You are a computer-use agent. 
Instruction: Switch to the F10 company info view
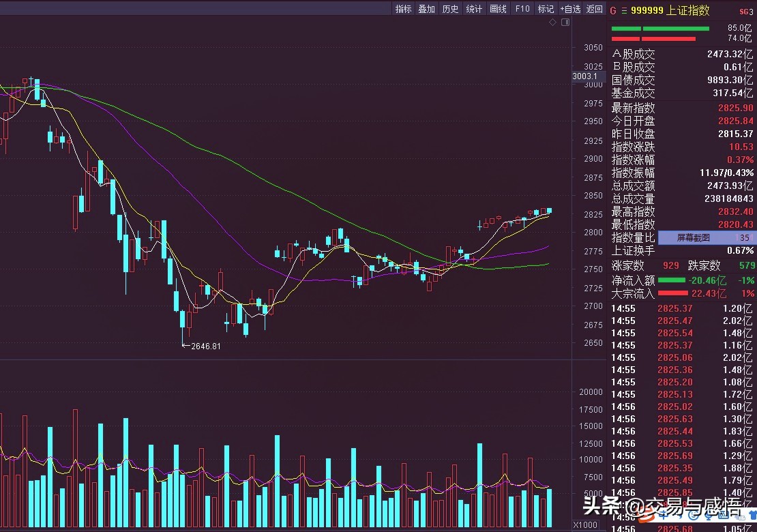[522, 9]
